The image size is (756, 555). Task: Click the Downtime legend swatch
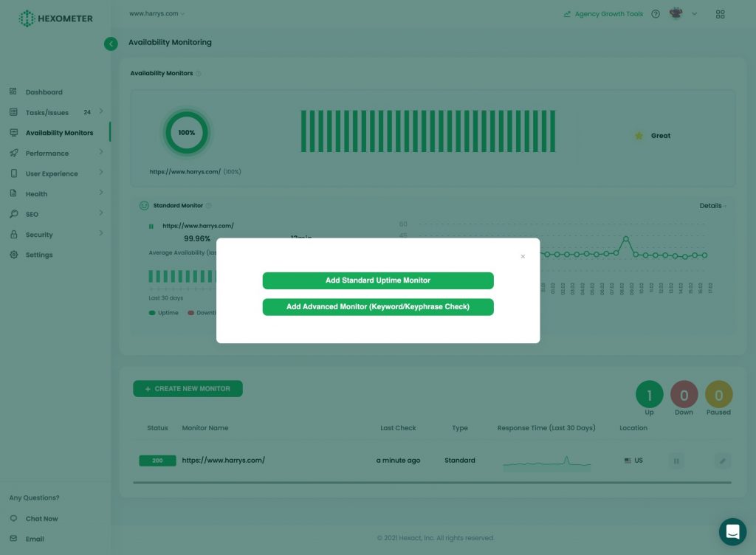click(190, 313)
